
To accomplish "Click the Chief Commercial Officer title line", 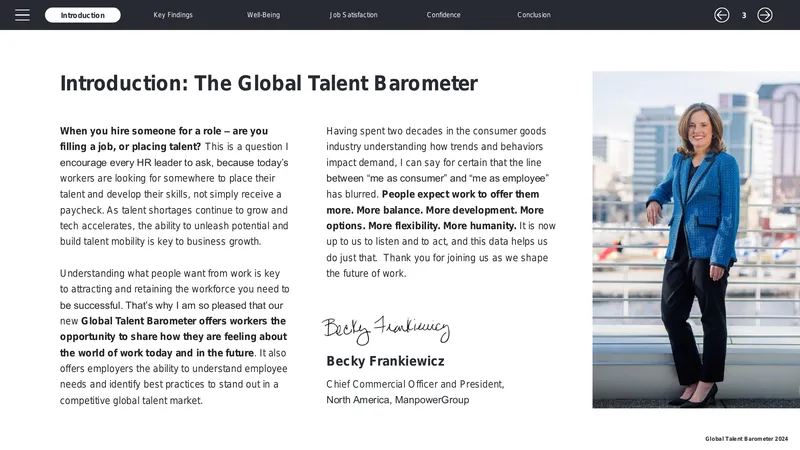I will pyautogui.click(x=415, y=384).
